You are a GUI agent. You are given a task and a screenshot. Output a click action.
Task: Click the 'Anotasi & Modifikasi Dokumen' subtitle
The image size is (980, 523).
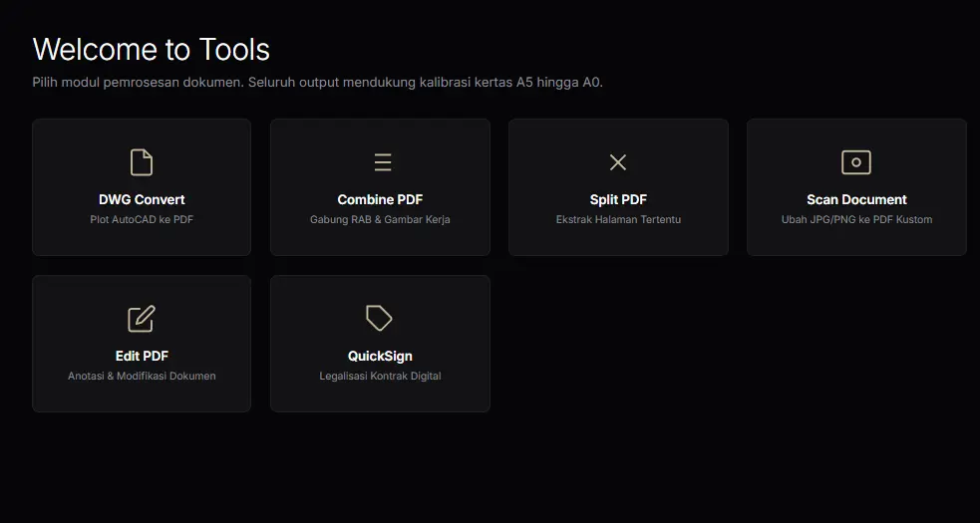142,376
